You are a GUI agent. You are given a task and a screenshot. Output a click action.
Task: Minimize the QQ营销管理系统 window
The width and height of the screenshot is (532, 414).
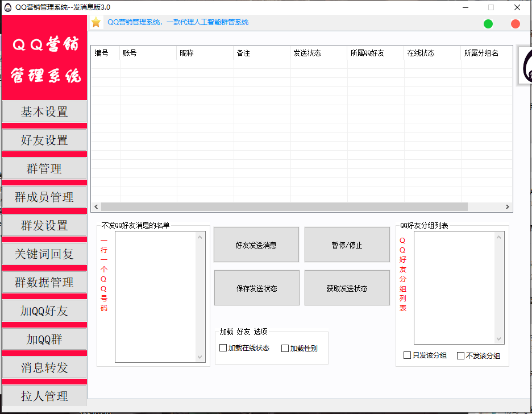[465, 7]
